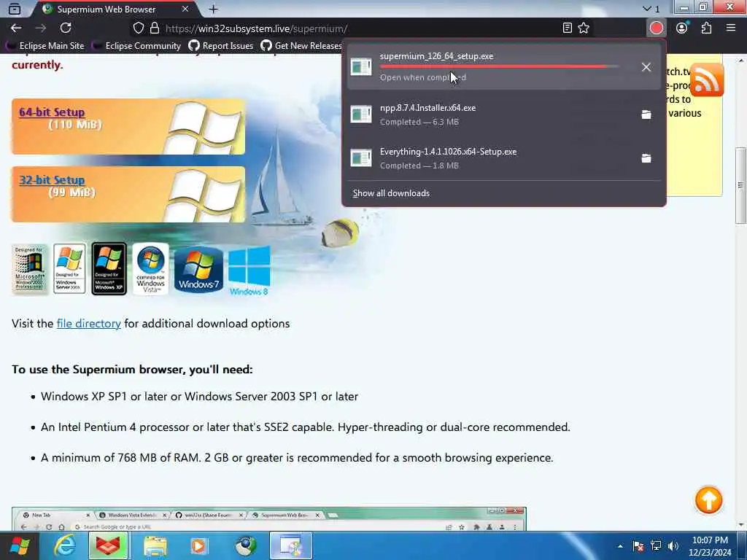Show npp.8.7.4.Installer.x64.exe in folder
The height and width of the screenshot is (560, 747).
pos(646,114)
